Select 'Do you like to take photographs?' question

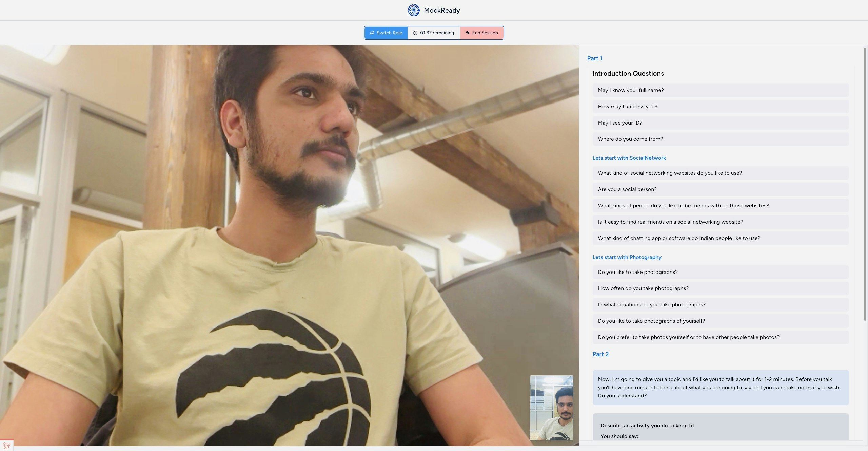pyautogui.click(x=721, y=272)
